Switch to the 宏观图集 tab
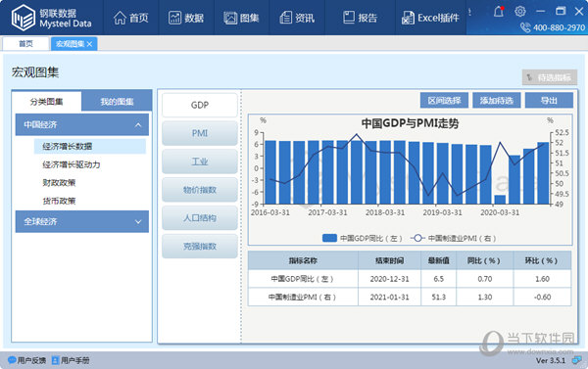 click(71, 44)
